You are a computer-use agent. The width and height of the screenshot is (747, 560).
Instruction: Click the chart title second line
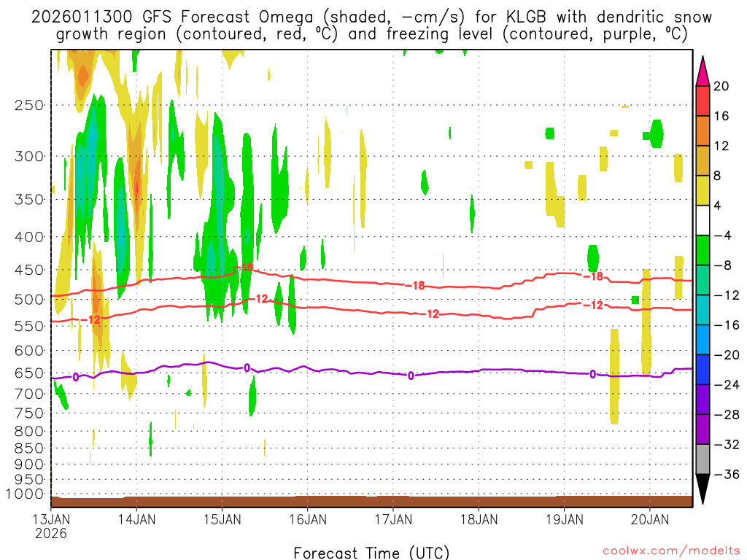[371, 35]
